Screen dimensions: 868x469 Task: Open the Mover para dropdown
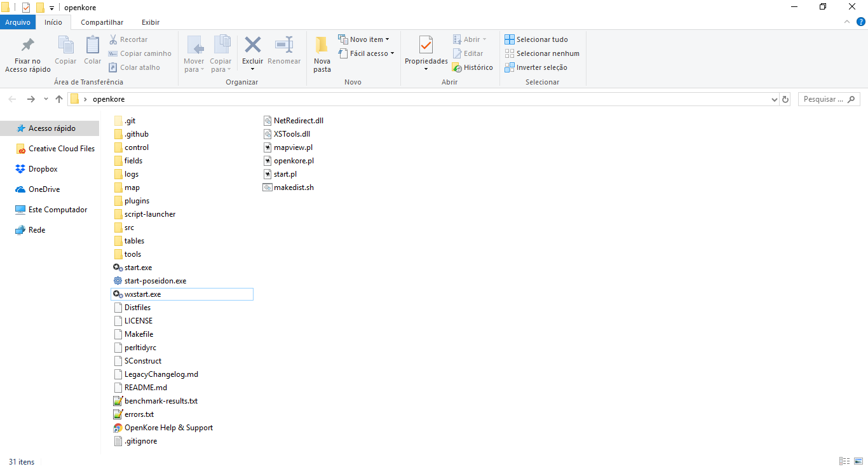tap(194, 54)
